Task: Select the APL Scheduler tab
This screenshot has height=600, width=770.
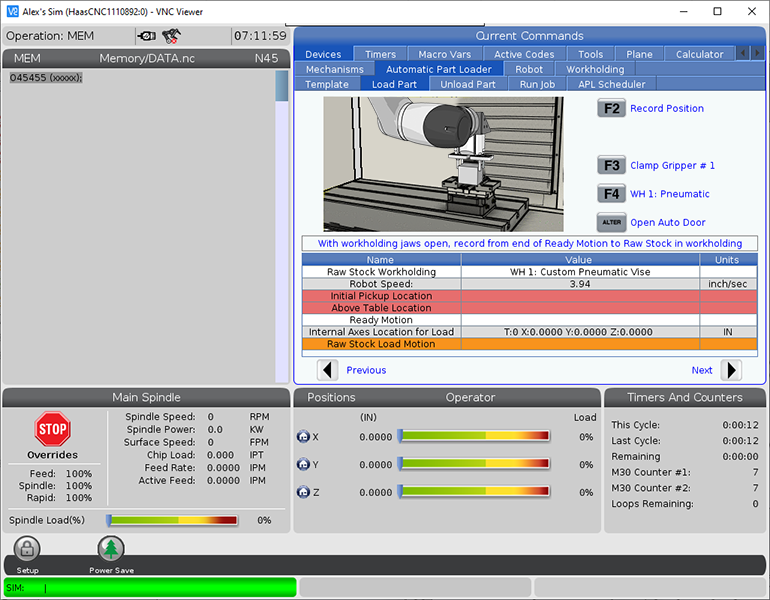Action: coord(613,84)
